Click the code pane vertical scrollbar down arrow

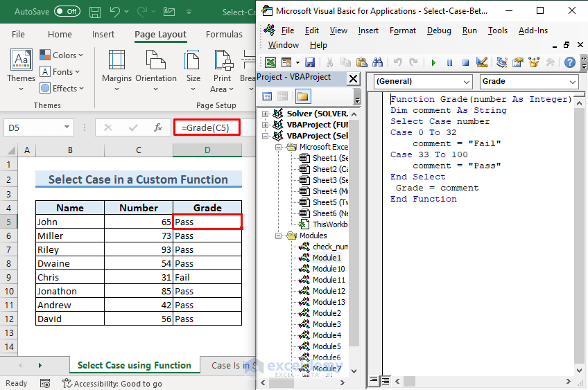tap(580, 371)
